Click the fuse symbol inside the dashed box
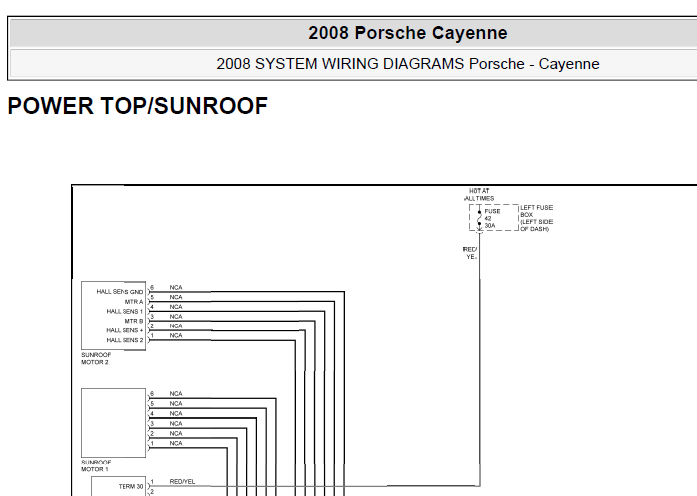The image size is (697, 496). (479, 219)
